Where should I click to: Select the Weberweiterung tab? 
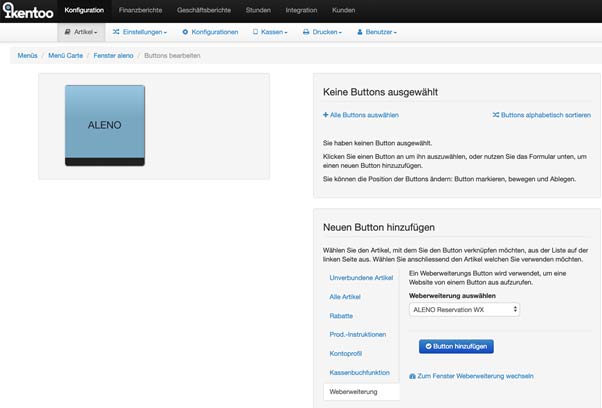coord(361,392)
